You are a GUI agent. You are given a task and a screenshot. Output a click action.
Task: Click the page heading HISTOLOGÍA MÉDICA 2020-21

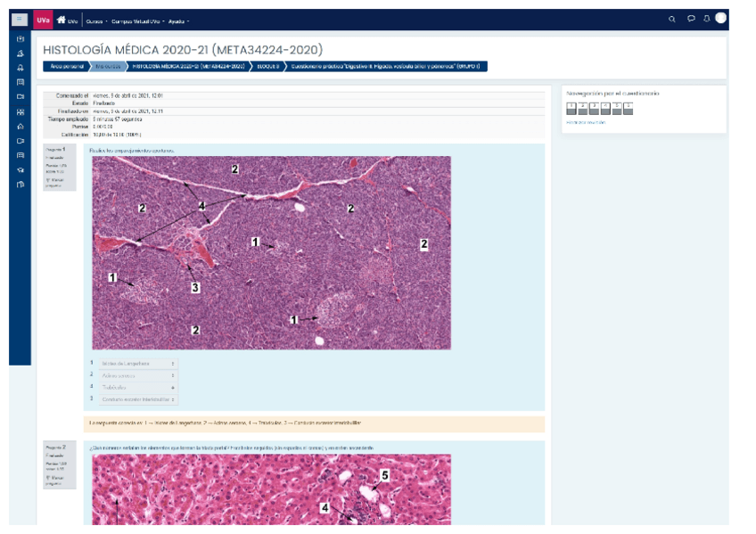(x=183, y=50)
